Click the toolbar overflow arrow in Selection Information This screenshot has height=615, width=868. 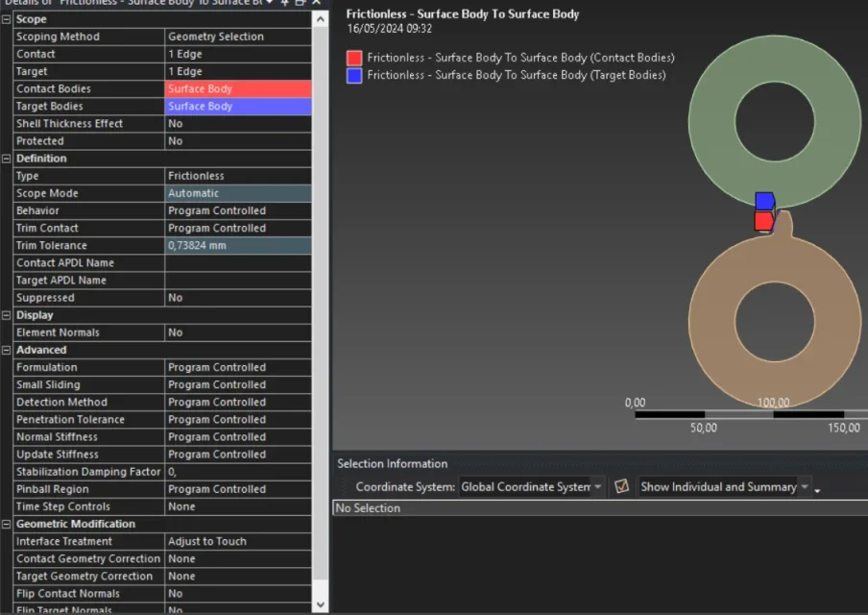coord(817,489)
